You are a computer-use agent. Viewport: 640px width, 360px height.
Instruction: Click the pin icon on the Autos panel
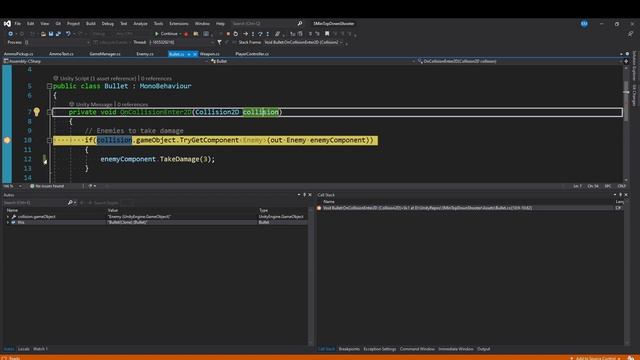pyautogui.click(x=304, y=195)
